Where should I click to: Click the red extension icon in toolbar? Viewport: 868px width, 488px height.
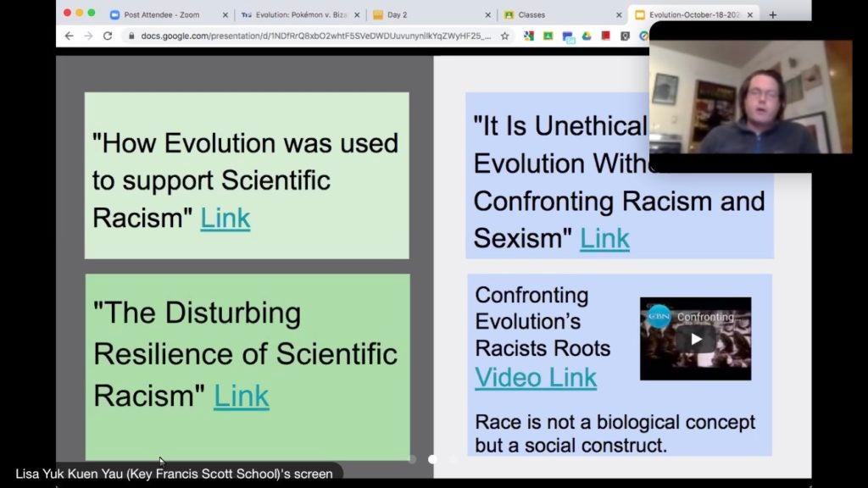pos(606,36)
